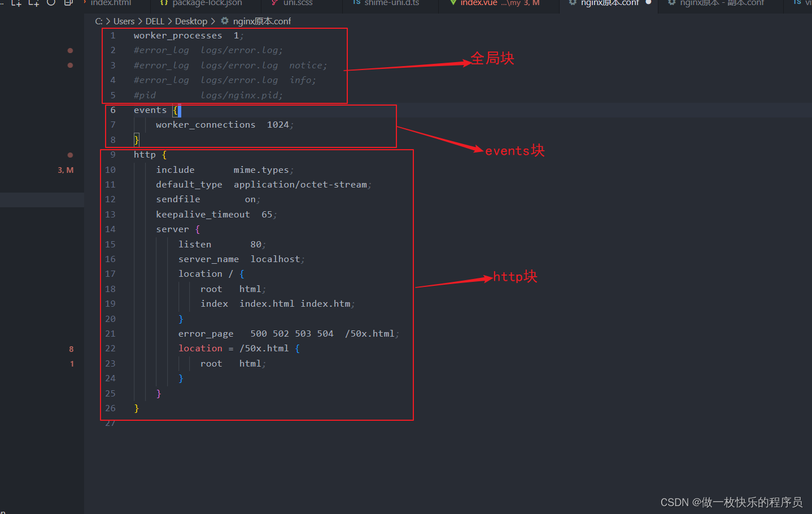This screenshot has height=514, width=812.
Task: Click "logs/nginx.pid" path text
Action: click(240, 95)
